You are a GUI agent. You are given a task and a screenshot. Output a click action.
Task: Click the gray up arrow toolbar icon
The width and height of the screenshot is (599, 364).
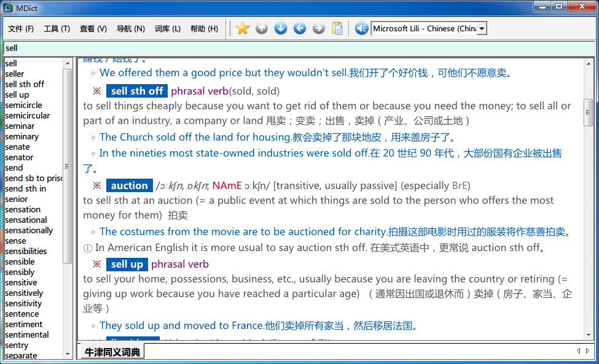click(262, 28)
